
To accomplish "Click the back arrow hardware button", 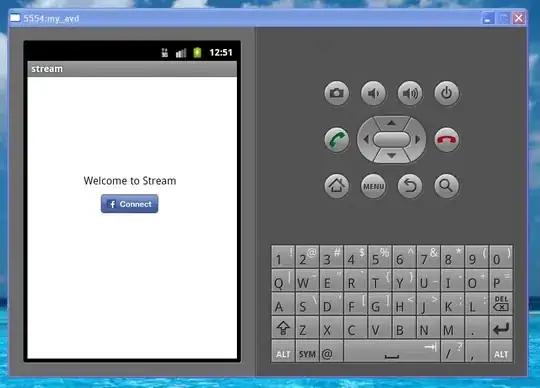I will 410,186.
